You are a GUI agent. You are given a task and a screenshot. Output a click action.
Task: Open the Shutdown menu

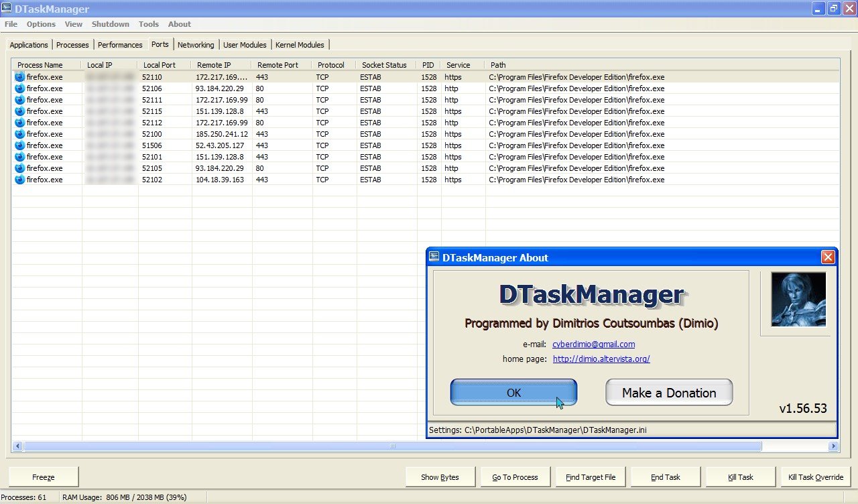click(111, 24)
